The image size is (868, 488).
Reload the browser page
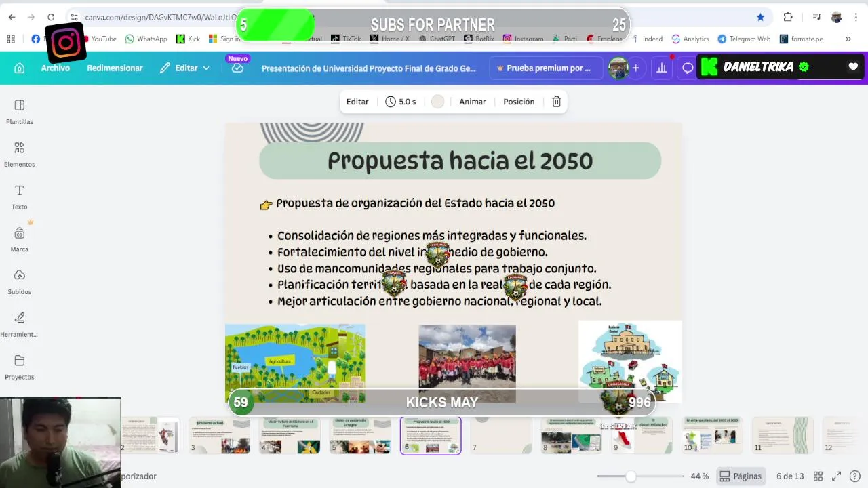click(51, 17)
